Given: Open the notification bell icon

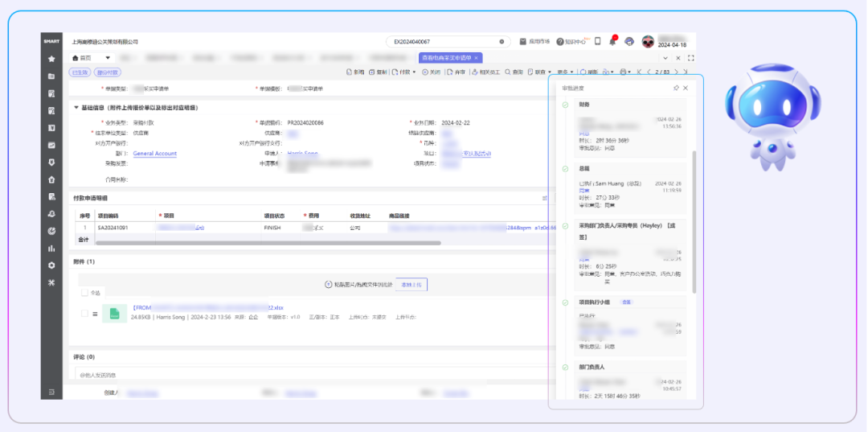Looking at the screenshot, I should click(612, 42).
